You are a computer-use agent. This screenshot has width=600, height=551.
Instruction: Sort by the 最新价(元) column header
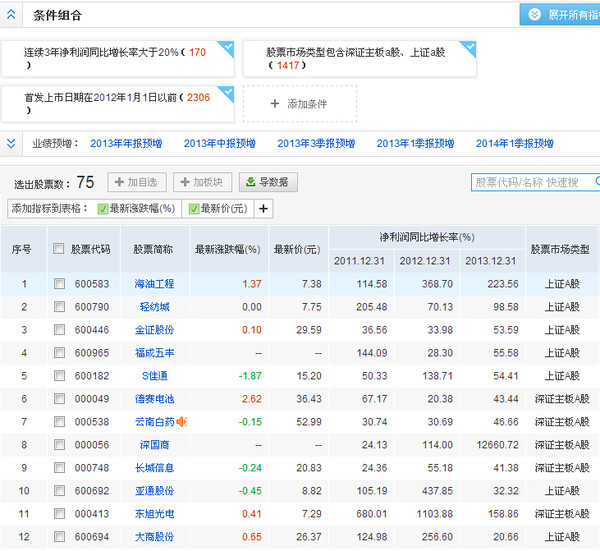tap(297, 249)
